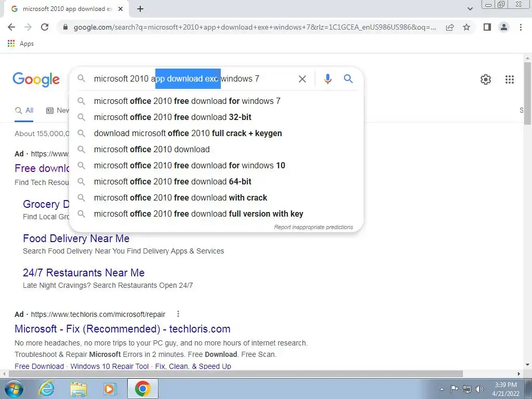
Task: Select suggestion 'microsoft office 2010 free download 32-bit'
Action: pyautogui.click(x=216, y=117)
